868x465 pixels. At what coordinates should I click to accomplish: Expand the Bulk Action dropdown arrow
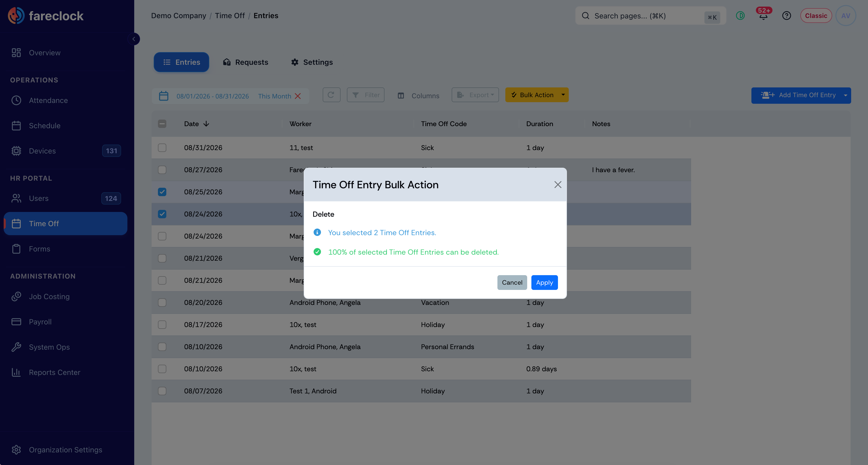pos(563,95)
